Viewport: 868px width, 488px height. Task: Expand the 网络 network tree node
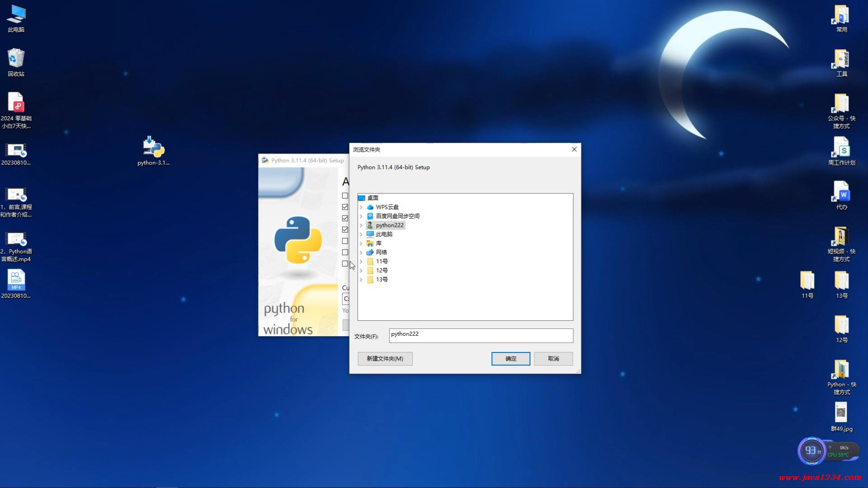pyautogui.click(x=361, y=252)
